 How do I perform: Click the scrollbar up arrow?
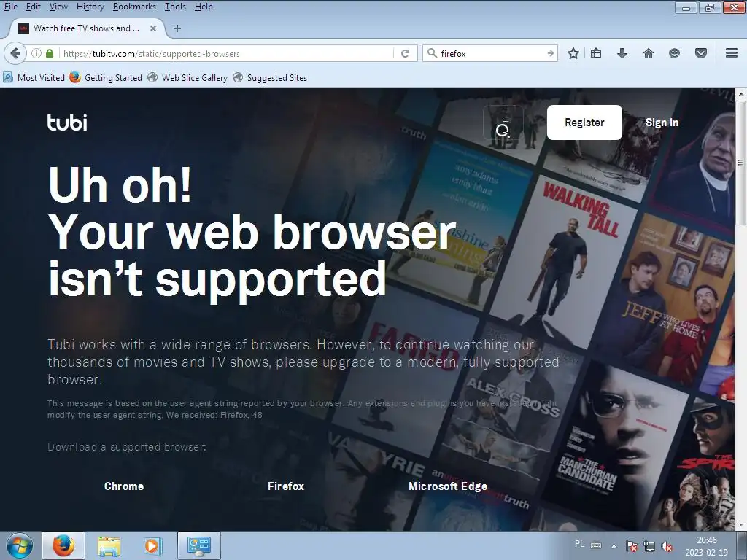[741, 94]
